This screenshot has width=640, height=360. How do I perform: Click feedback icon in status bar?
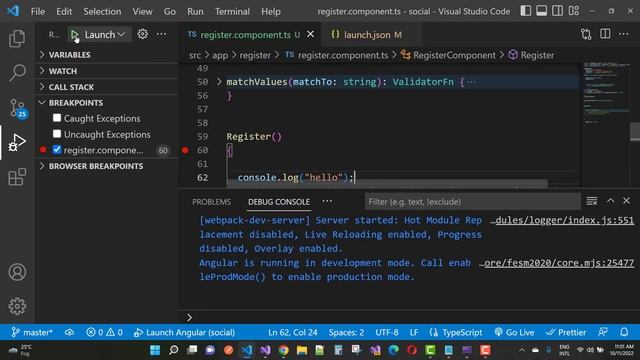click(x=603, y=332)
